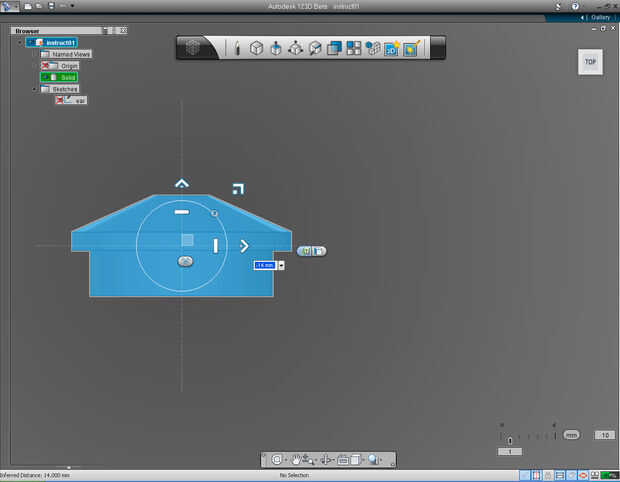The image size is (620, 482).
Task: Click the navigation wheel icon
Action: point(276,459)
